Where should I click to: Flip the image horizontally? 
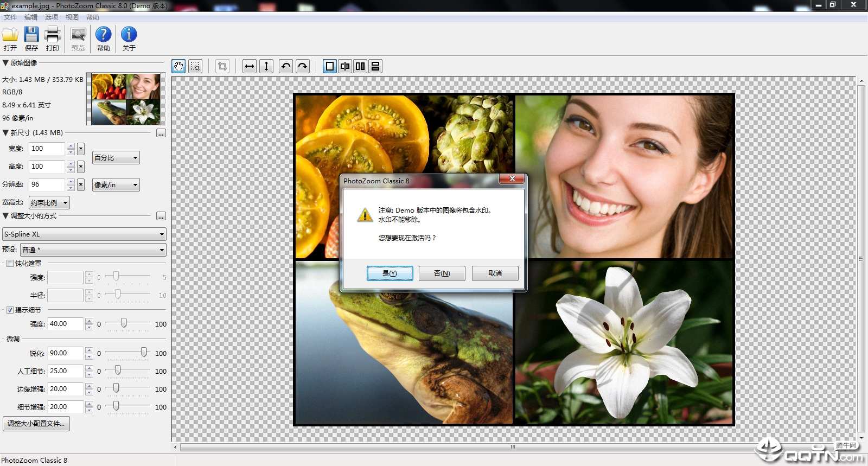point(250,66)
